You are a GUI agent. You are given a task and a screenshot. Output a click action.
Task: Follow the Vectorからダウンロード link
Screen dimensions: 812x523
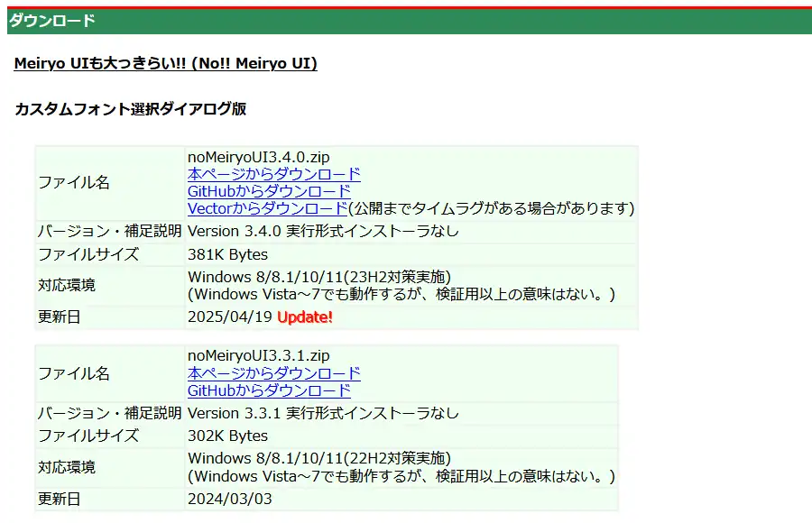(x=268, y=208)
